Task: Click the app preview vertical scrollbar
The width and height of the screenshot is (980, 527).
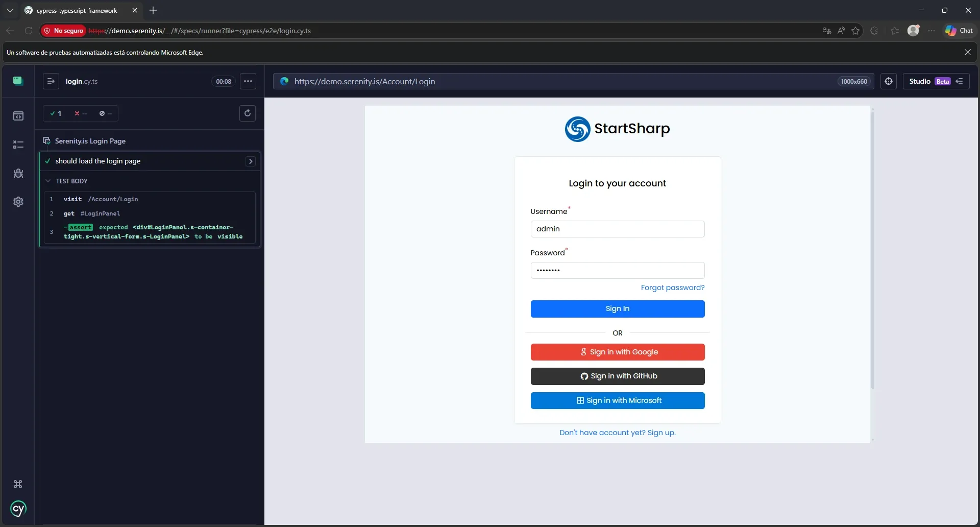Action: coord(872,250)
